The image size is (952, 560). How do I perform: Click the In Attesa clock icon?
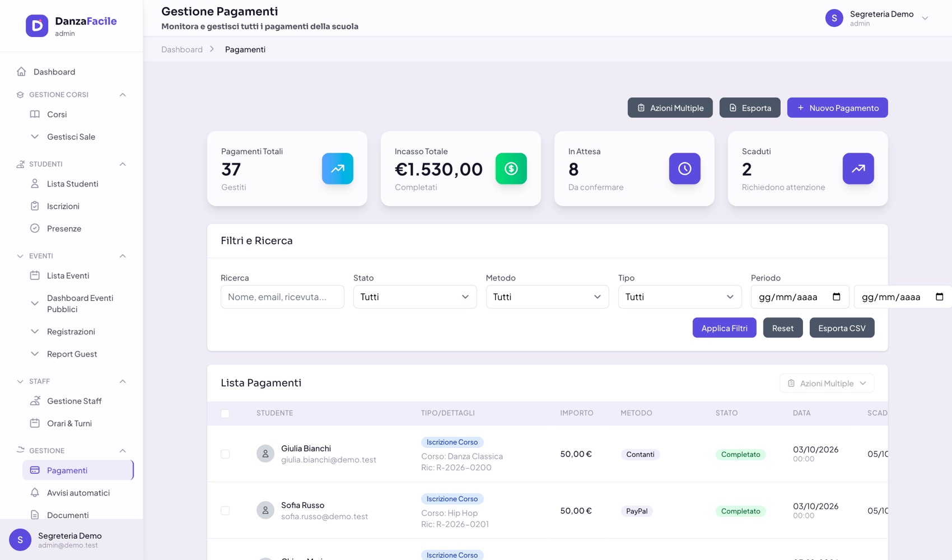(x=685, y=169)
